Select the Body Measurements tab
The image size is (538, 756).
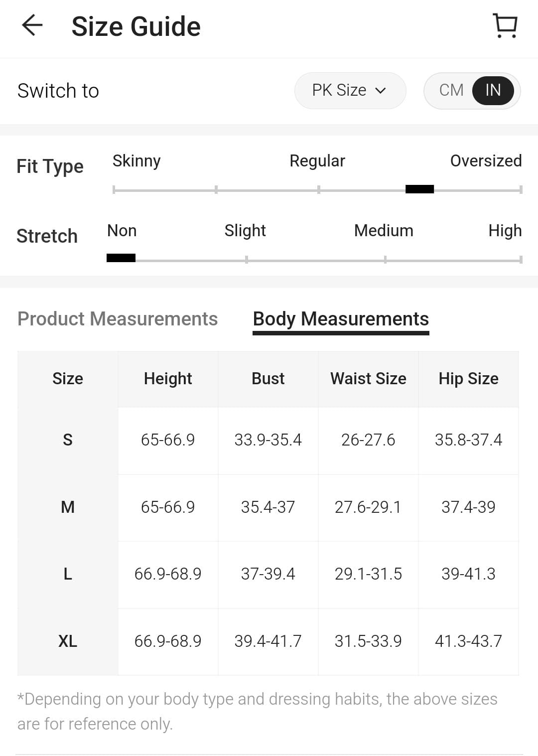(x=341, y=319)
